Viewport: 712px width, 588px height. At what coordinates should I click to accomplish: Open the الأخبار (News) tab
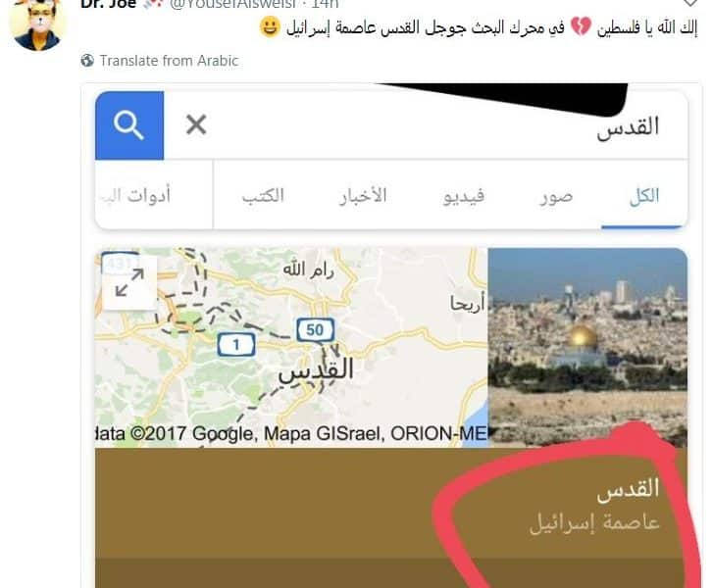[363, 196]
